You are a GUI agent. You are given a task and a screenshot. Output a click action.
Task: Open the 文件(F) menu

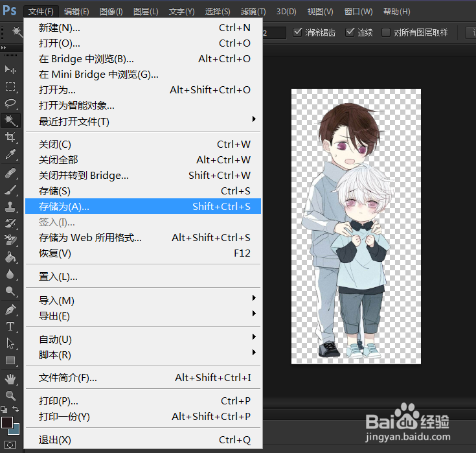41,12
